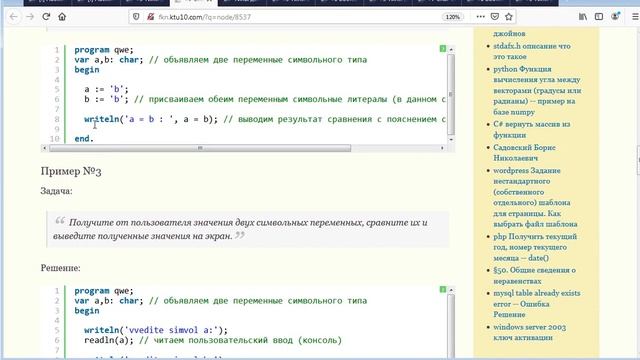Click code line 'end.' in first block
640x360 pixels.
(84, 139)
